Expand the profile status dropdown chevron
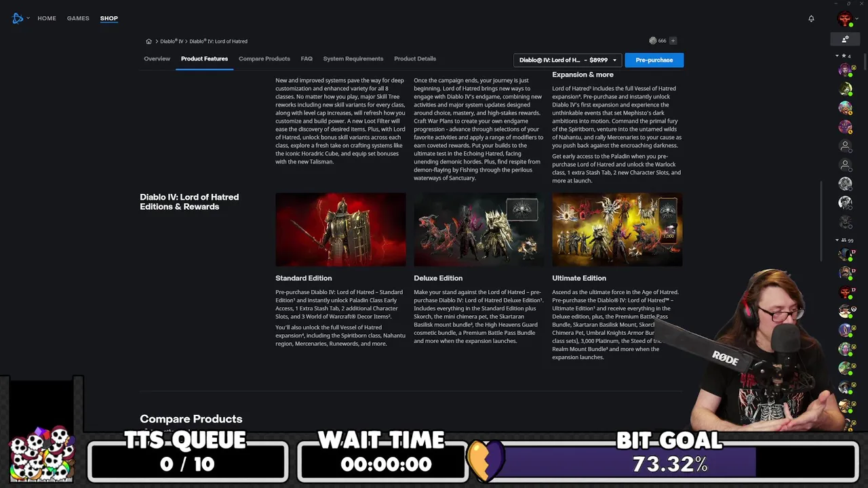868x488 pixels. click(855, 19)
